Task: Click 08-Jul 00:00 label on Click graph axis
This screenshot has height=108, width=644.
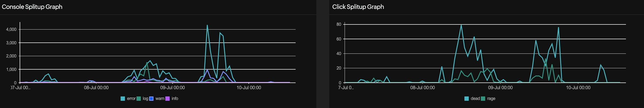Action: 422,88
